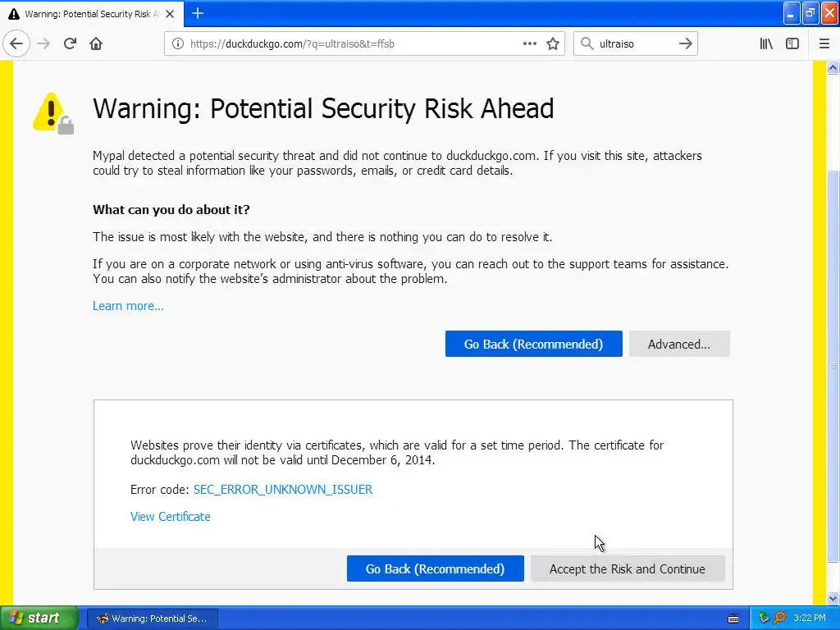Collapse details with the Advanced button

679,345
